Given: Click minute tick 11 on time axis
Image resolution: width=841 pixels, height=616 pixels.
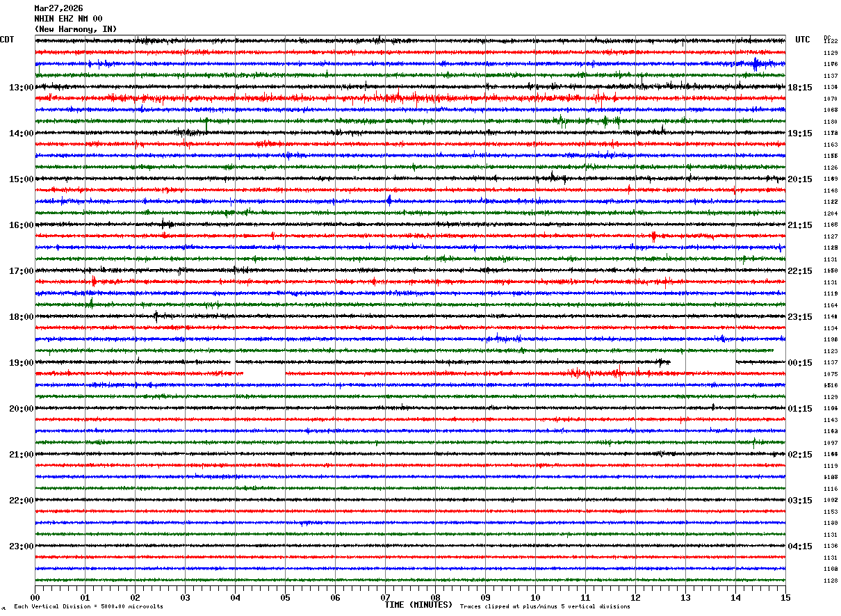Looking at the screenshot, I should click(585, 597).
